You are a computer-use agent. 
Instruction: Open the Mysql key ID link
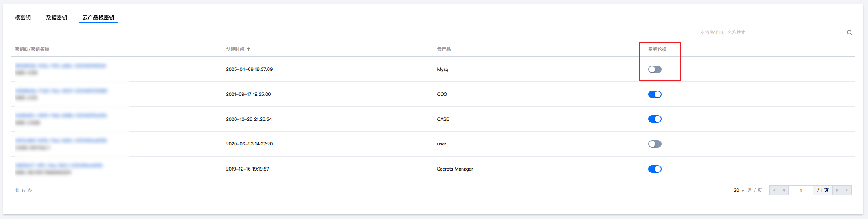(x=61, y=66)
